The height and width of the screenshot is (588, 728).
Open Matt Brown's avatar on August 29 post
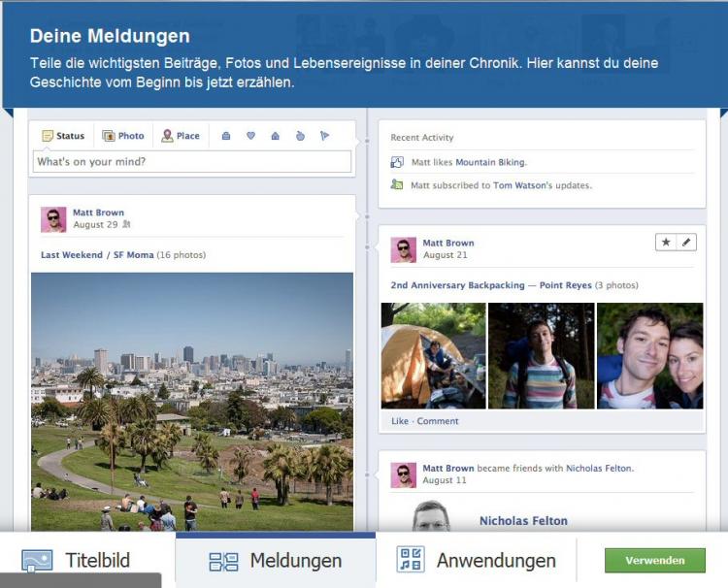click(x=53, y=219)
